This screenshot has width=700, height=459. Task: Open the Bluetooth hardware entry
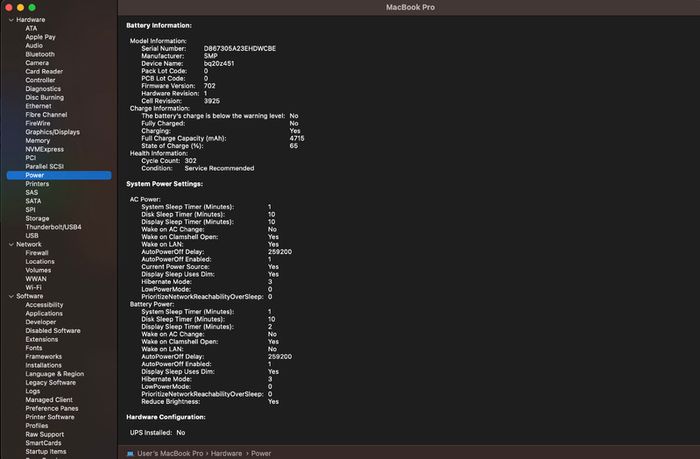tap(40, 54)
